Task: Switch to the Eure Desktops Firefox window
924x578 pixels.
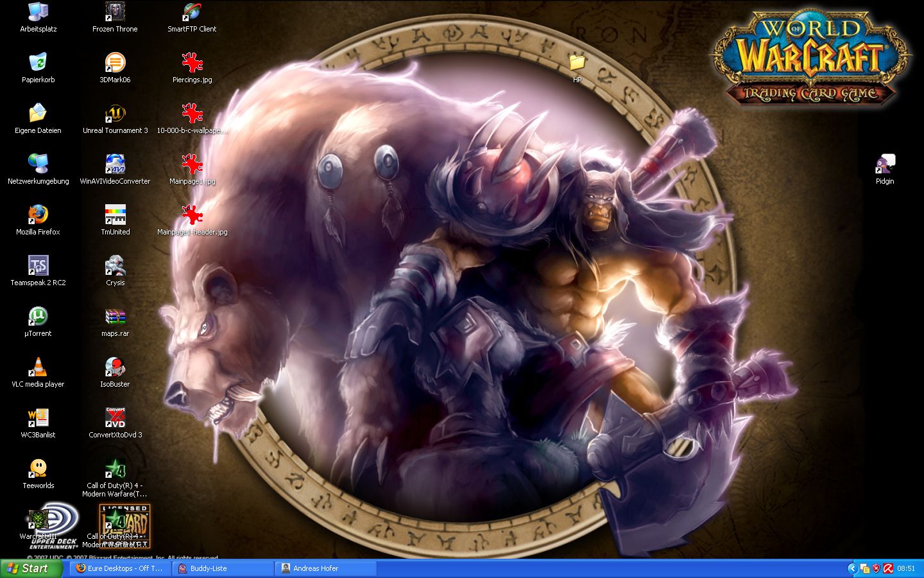Action: click(120, 568)
